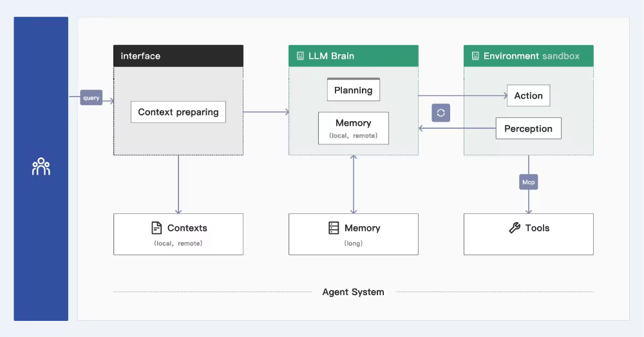Image resolution: width=644 pixels, height=337 pixels.
Task: Click the Context preparing box
Action: (x=178, y=111)
